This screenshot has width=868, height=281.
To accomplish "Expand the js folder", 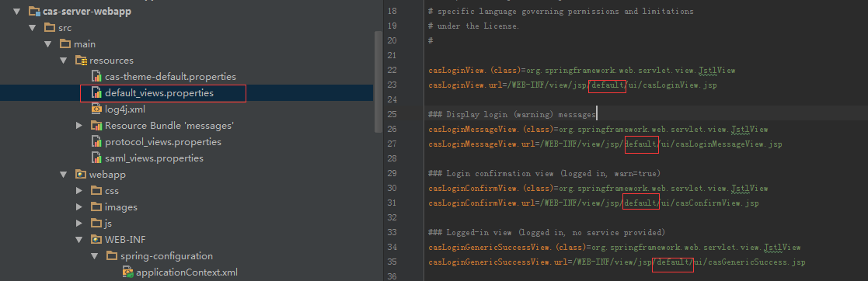I will tap(80, 224).
